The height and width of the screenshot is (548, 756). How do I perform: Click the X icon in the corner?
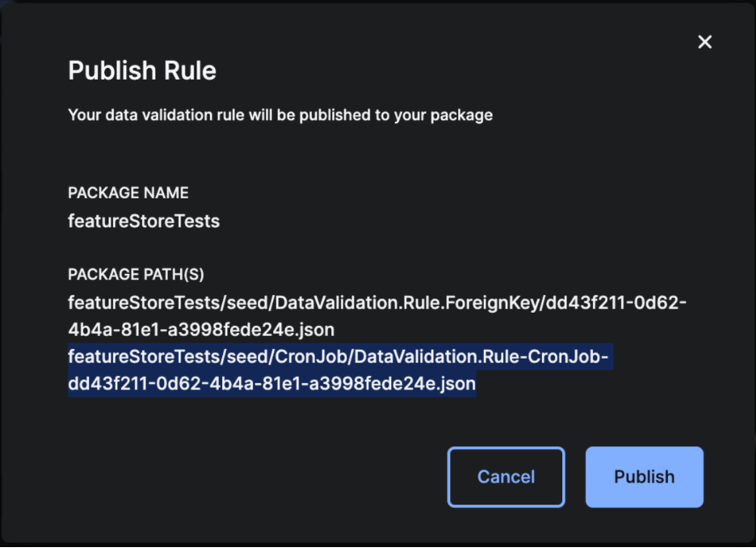coord(704,41)
